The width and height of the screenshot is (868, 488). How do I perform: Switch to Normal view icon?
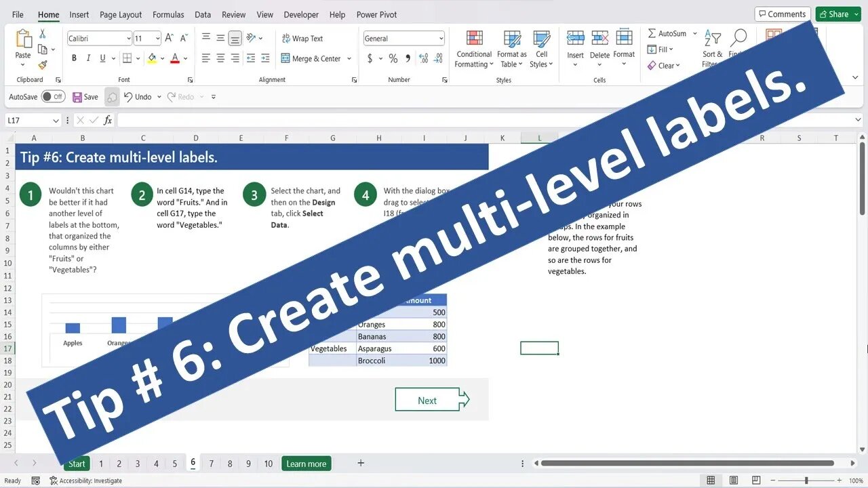point(711,481)
